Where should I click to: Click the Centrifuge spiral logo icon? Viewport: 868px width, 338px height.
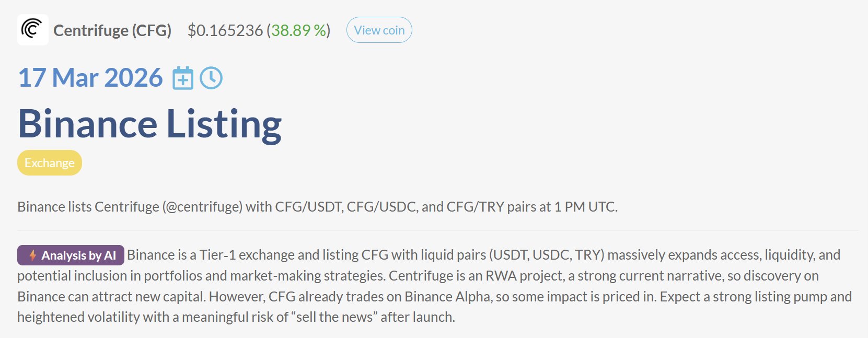tap(32, 30)
